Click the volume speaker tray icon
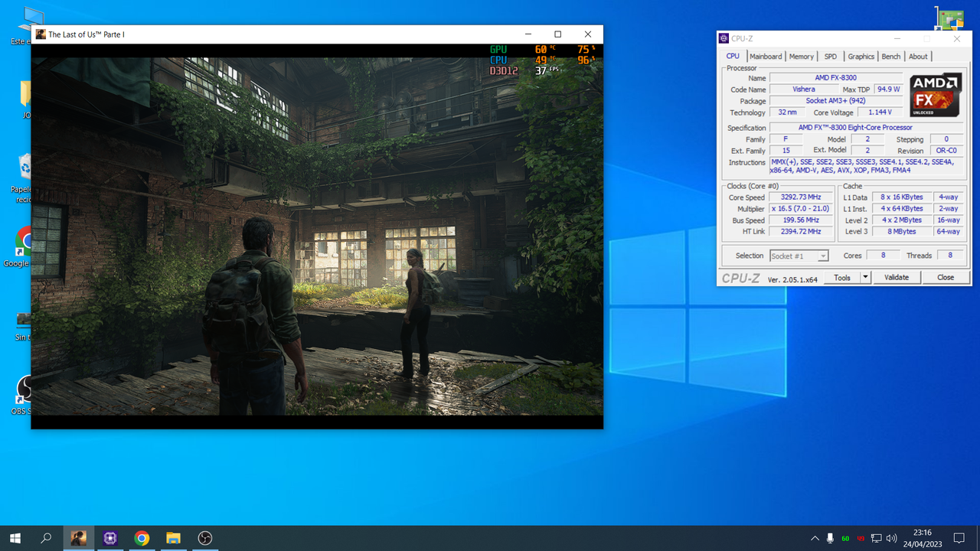 [891, 538]
